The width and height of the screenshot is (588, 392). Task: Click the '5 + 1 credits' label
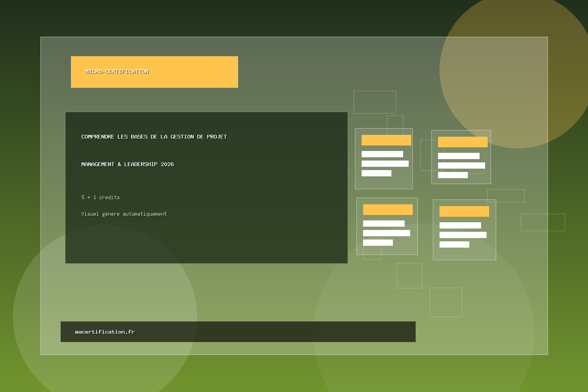pyautogui.click(x=100, y=197)
